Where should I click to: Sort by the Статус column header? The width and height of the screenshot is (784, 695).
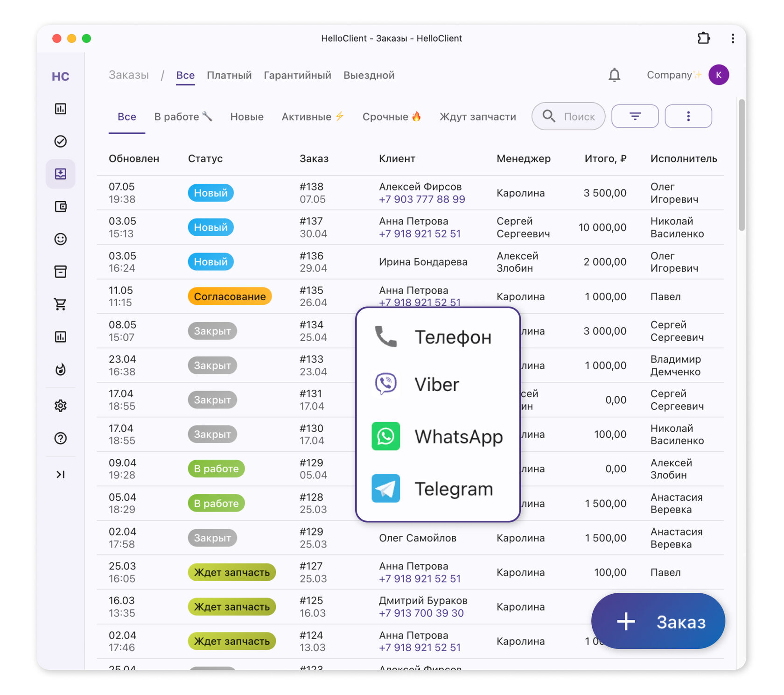pyautogui.click(x=205, y=159)
